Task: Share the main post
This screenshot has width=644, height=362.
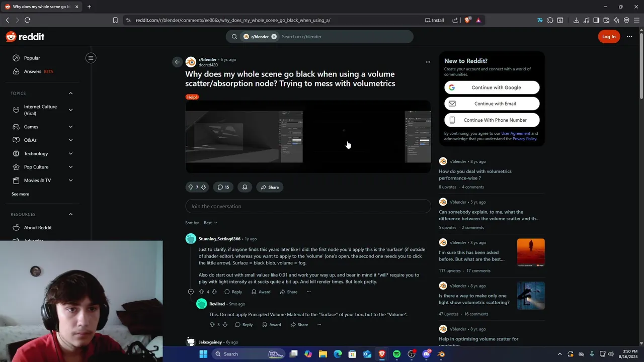Action: pos(270,187)
